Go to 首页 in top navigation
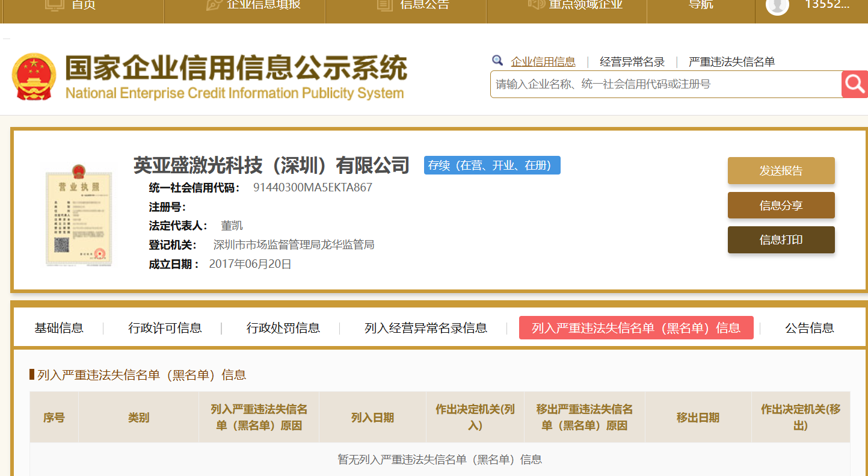This screenshot has height=476, width=868. [x=83, y=5]
